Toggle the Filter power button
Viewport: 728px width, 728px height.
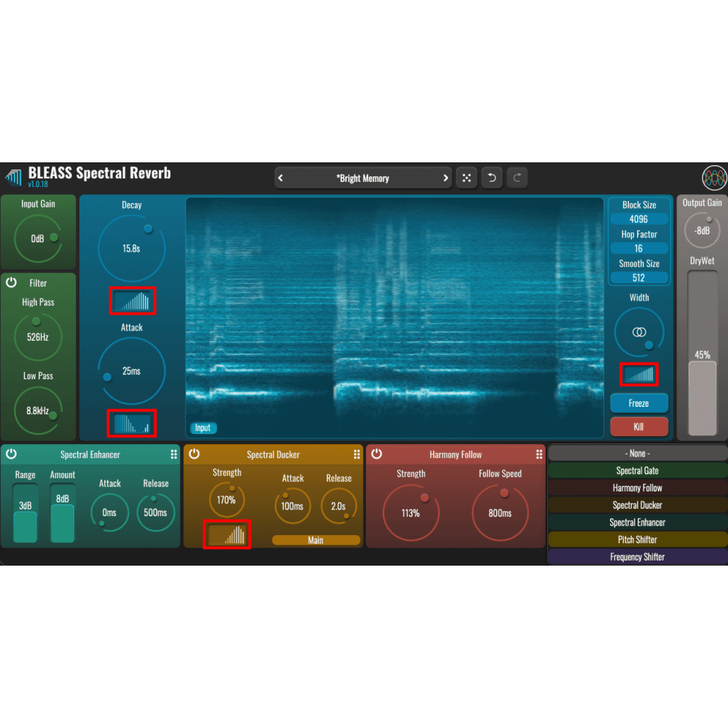[11, 282]
